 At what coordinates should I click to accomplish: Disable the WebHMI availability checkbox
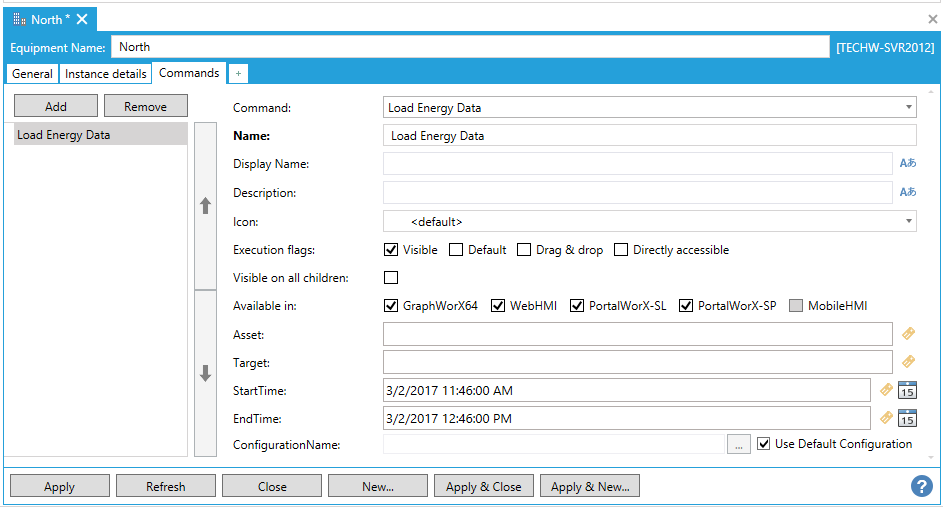pyautogui.click(x=498, y=306)
